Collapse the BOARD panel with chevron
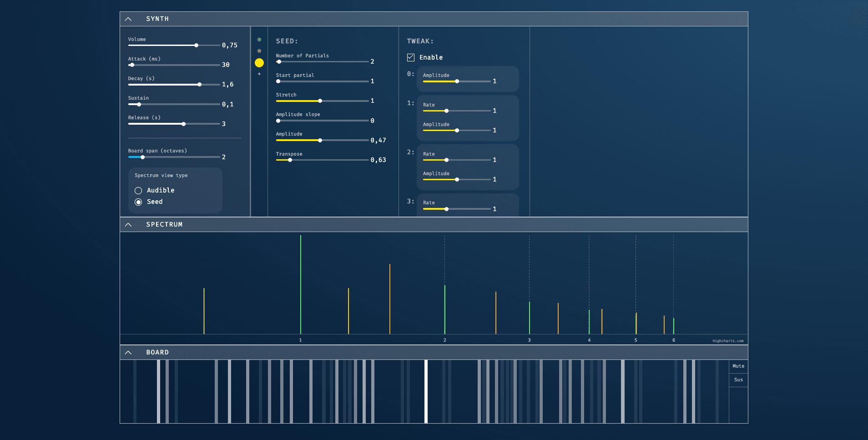Screen dimensions: 868x440 (128, 353)
